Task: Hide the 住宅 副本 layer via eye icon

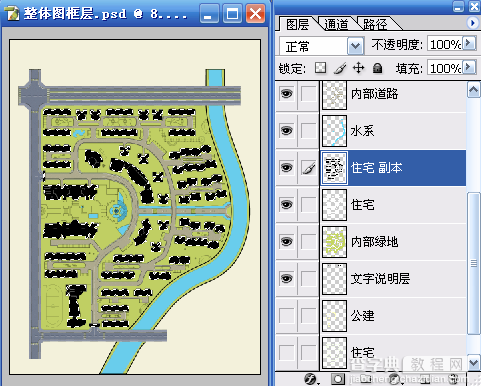Action: (286, 168)
